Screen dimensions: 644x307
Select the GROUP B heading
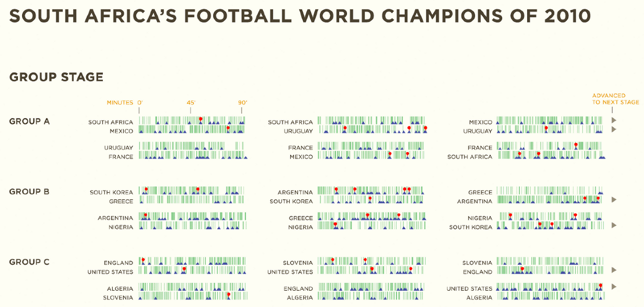pyautogui.click(x=29, y=192)
